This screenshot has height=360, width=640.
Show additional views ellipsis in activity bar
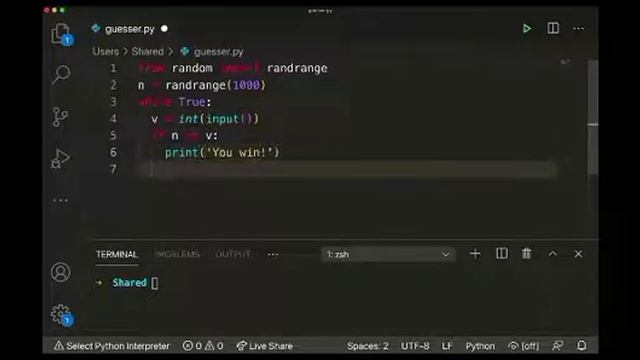click(x=60, y=200)
